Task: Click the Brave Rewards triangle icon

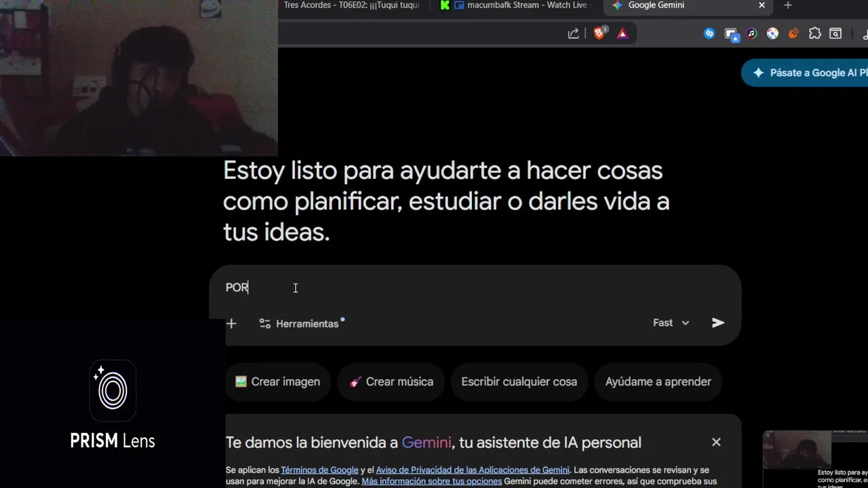Action: coord(623,33)
